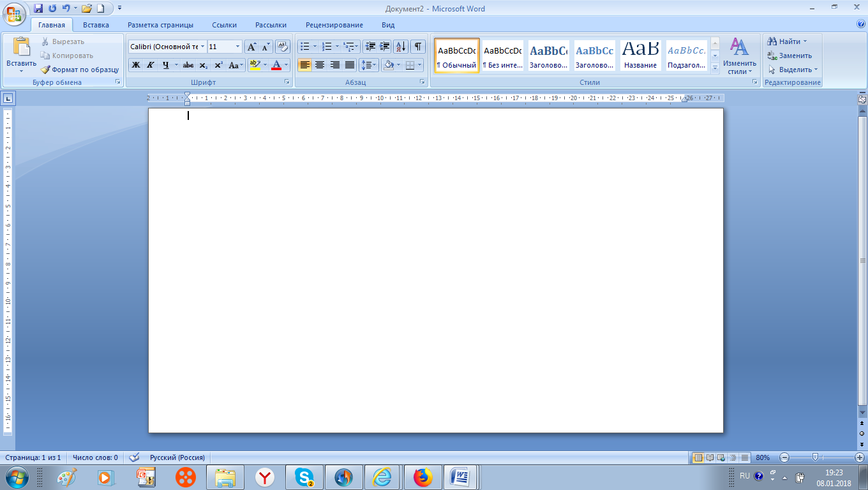Viewport: 868px width, 490px height.
Task: Open the font name dropdown
Action: point(203,47)
